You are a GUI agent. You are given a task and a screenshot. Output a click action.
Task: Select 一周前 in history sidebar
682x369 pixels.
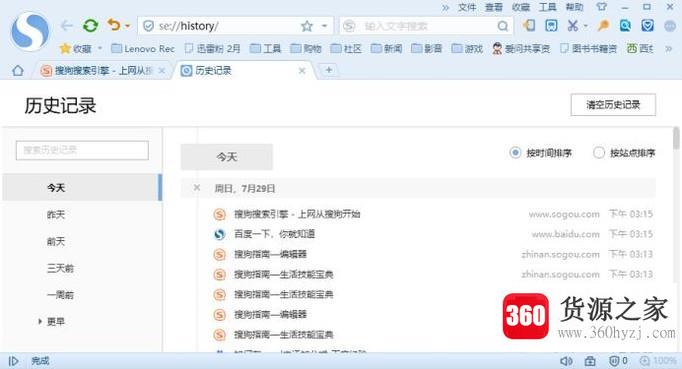[x=82, y=295]
